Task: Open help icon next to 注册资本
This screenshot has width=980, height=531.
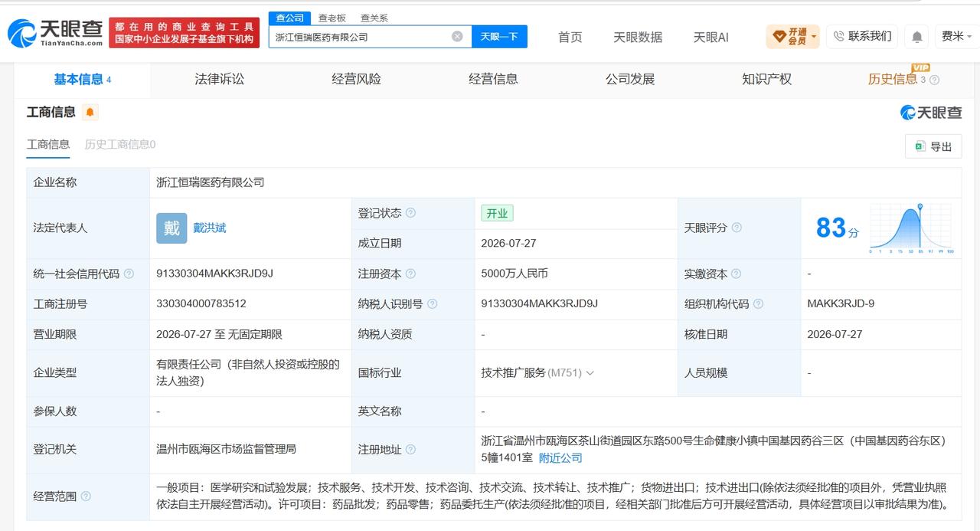Action: coord(411,274)
